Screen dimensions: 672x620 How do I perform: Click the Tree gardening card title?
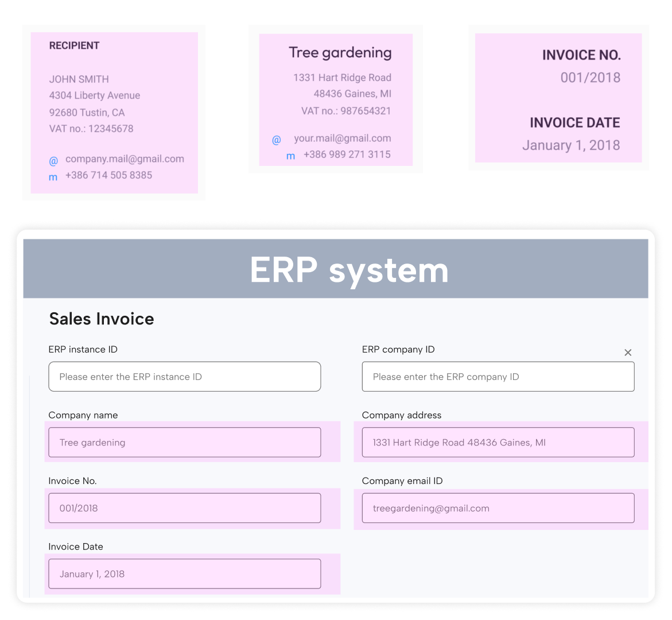point(340,53)
